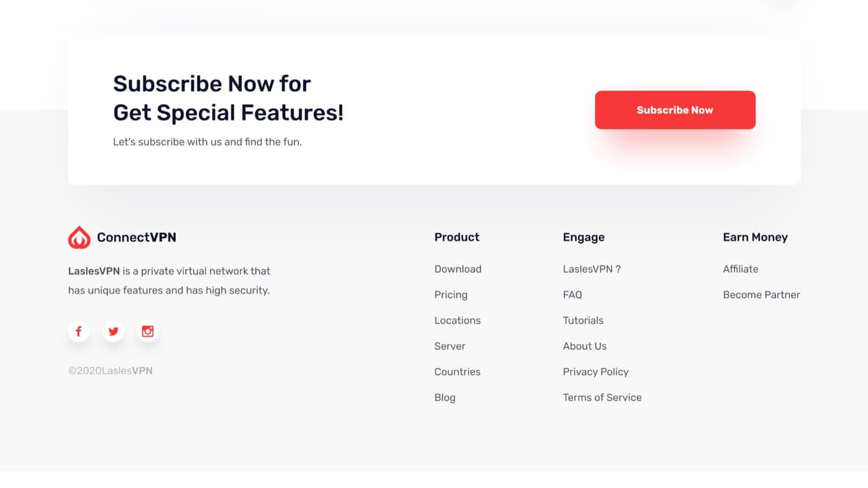Open the Twitter social icon
Image resolution: width=868 pixels, height=488 pixels.
click(113, 331)
